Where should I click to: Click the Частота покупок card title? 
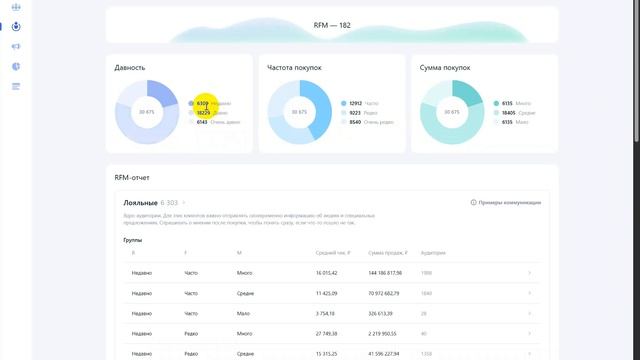pos(294,68)
